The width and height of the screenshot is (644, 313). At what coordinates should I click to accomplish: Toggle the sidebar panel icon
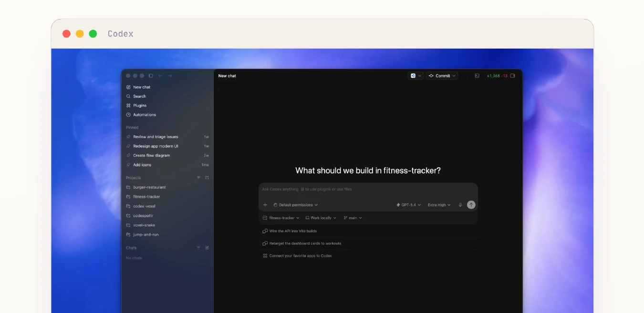point(151,76)
